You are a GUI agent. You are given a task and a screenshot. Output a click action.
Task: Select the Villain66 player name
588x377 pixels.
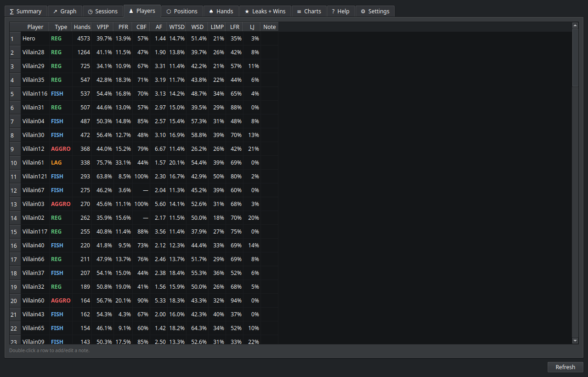pos(33,259)
